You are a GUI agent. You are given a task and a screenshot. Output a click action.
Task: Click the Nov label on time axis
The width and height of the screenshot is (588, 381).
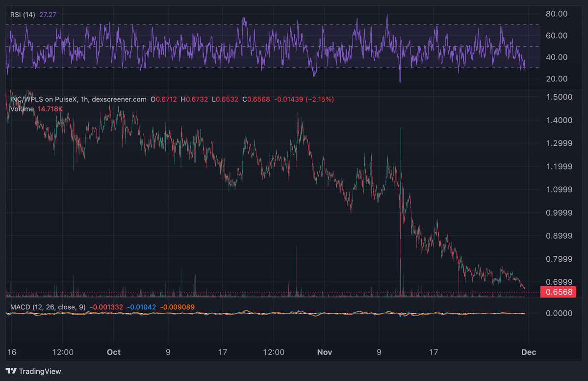(324, 352)
